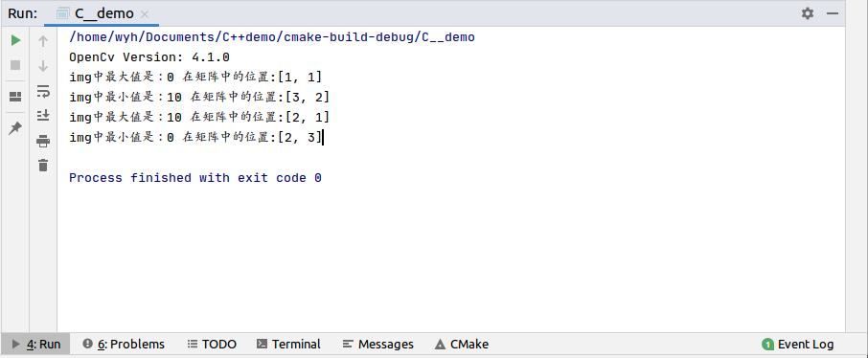Clear console with the trash icon

[43, 165]
